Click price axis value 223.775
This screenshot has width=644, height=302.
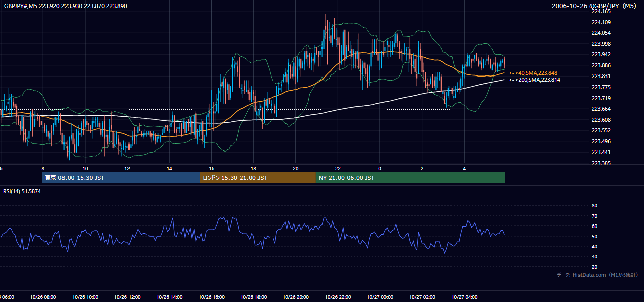tap(601, 87)
